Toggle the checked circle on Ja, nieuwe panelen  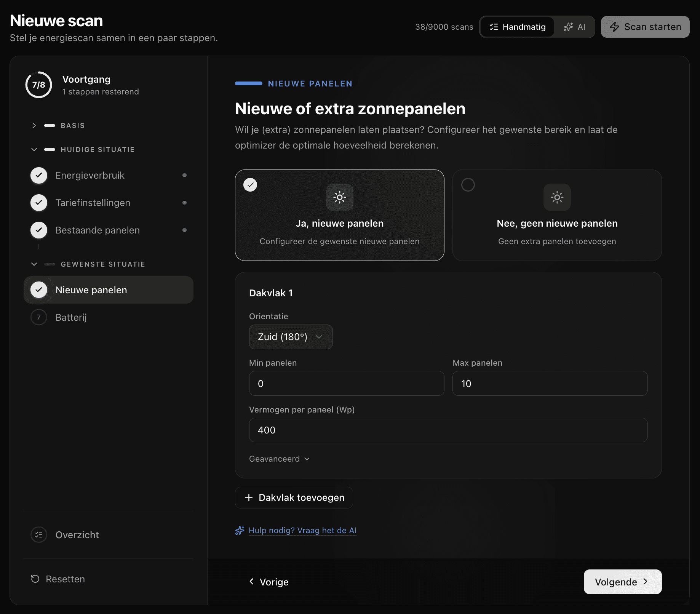click(250, 185)
